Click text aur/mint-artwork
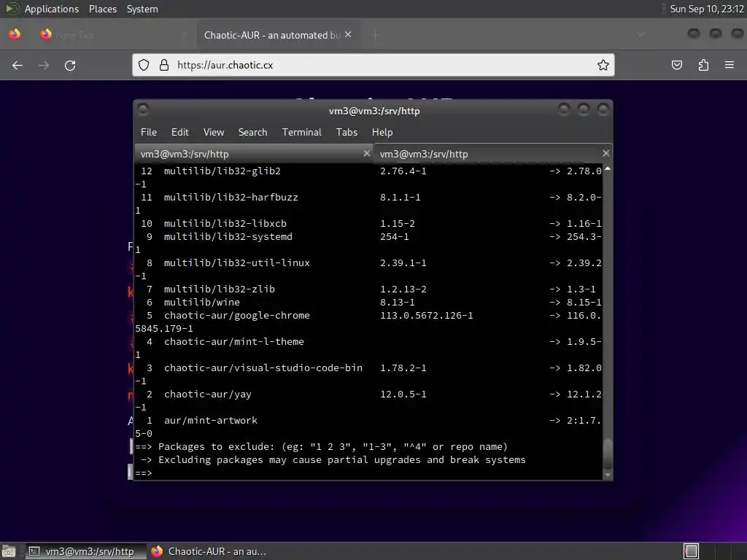This screenshot has height=560, width=747. [211, 421]
